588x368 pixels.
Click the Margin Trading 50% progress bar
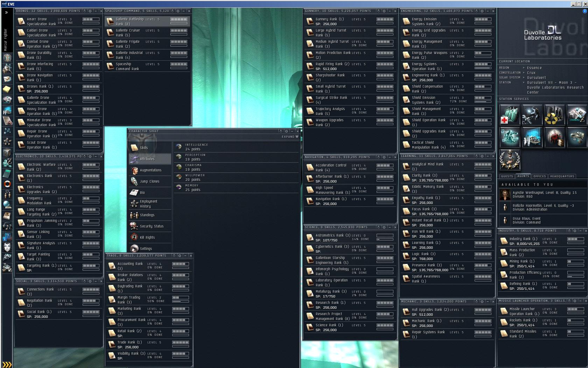point(181,301)
